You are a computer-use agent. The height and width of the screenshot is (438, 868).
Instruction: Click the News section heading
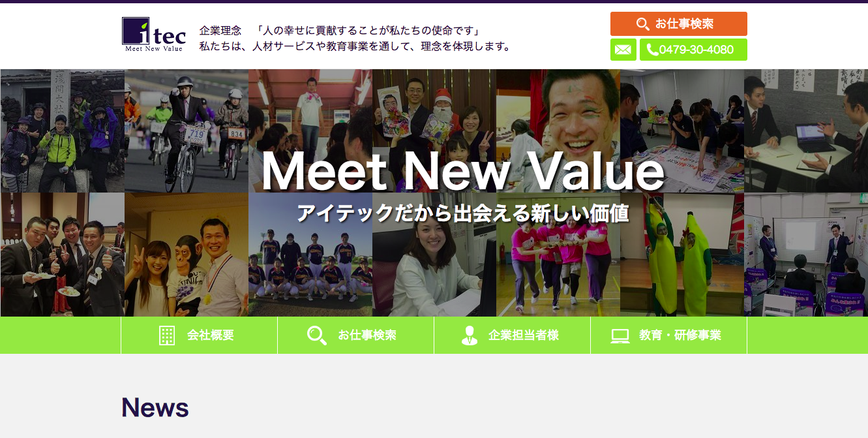coord(155,407)
